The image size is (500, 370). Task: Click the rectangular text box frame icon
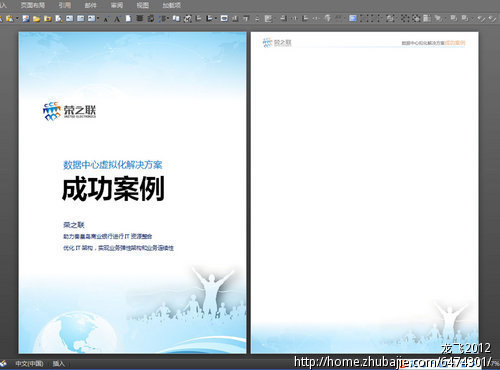coord(224,18)
